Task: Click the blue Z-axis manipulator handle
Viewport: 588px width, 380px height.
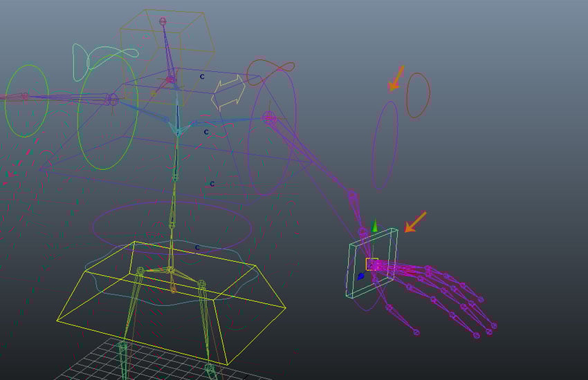Action: (x=360, y=276)
